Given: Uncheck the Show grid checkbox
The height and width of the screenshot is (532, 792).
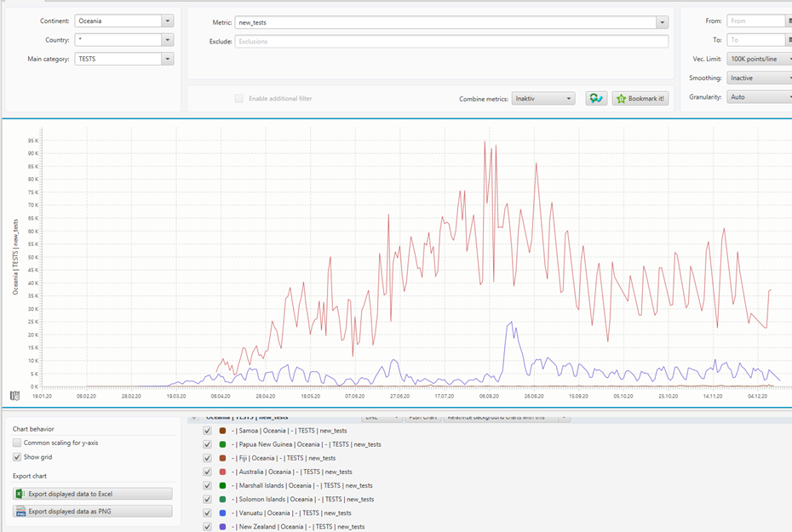Looking at the screenshot, I should (x=18, y=457).
